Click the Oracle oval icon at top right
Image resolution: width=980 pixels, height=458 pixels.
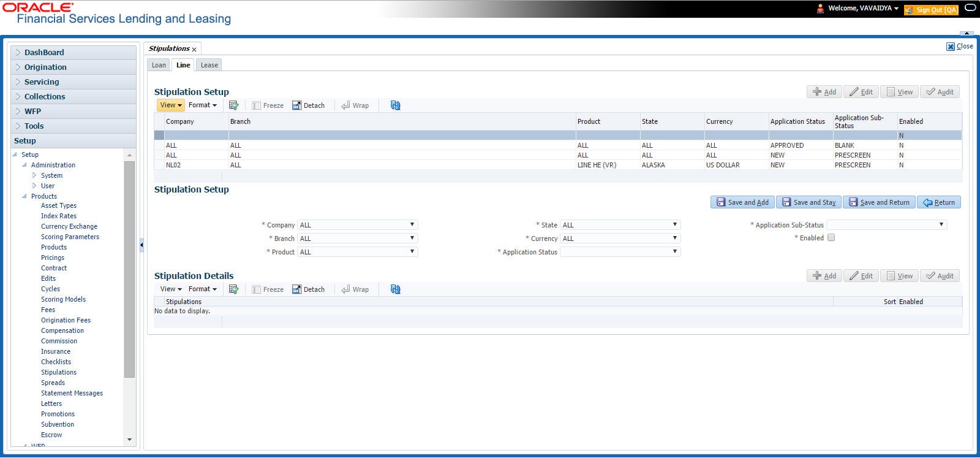pyautogui.click(x=970, y=8)
